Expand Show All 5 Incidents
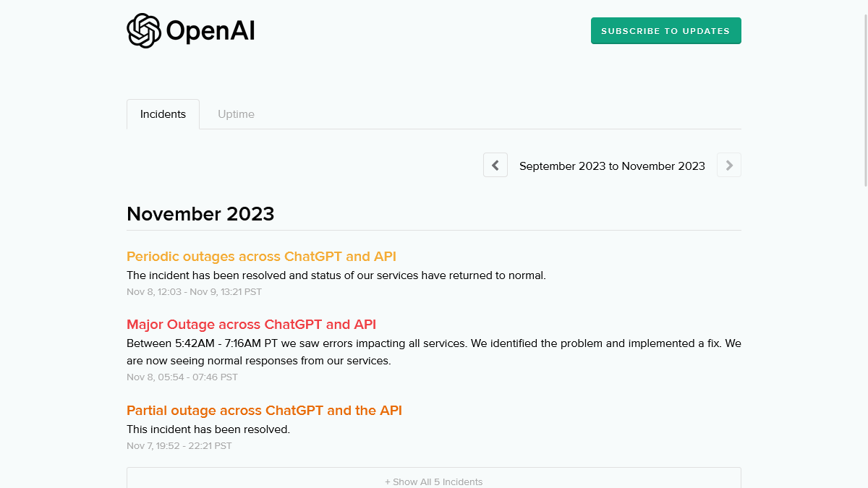This screenshot has height=488, width=868. pos(433,481)
